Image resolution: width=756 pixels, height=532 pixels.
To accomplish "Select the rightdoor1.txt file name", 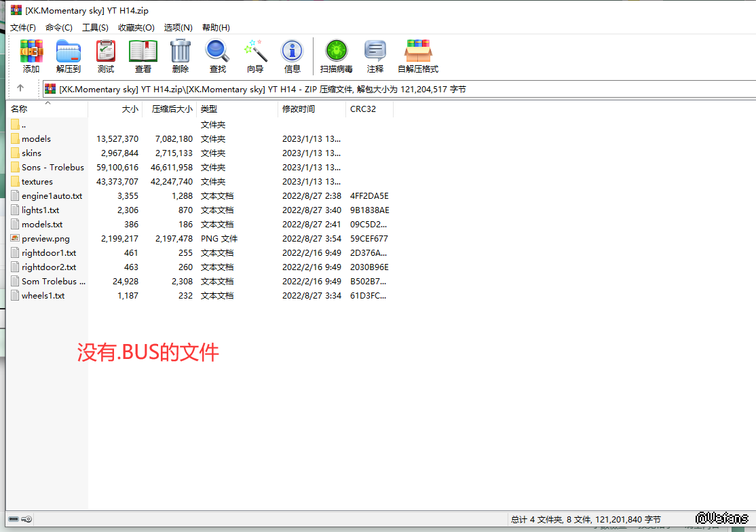I will pyautogui.click(x=49, y=253).
